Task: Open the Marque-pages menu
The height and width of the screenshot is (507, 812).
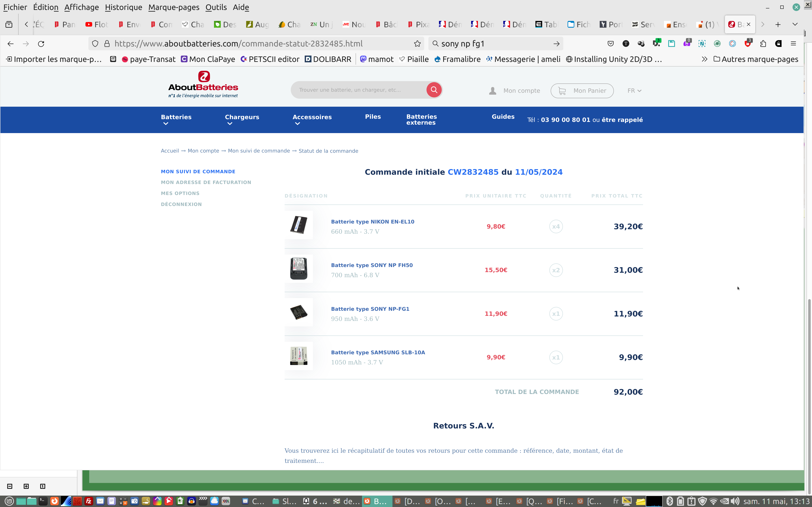Action: 173,7
